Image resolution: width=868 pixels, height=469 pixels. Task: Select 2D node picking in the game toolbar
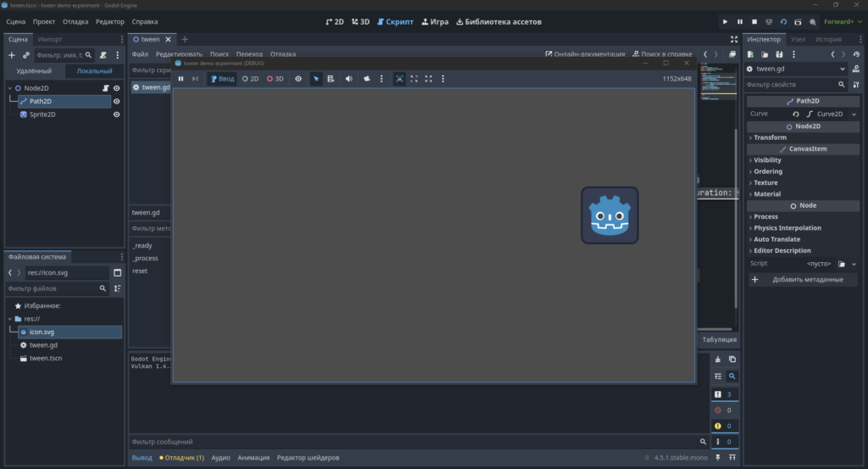click(x=250, y=79)
